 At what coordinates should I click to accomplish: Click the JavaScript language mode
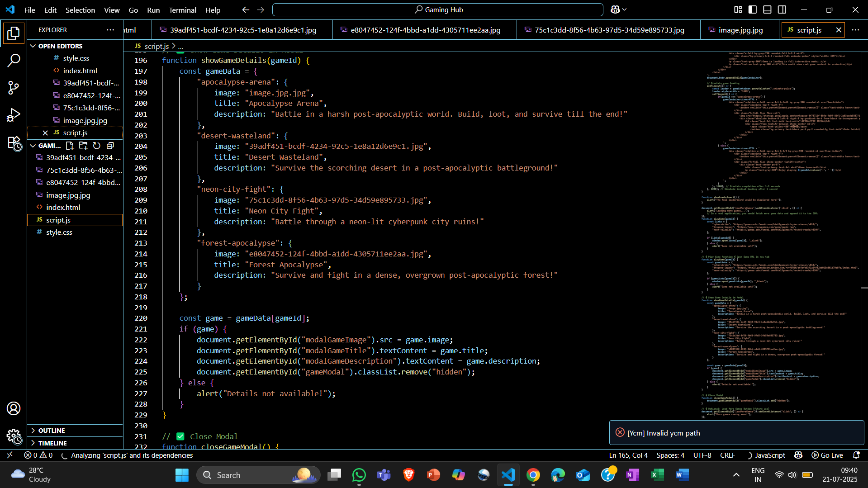click(770, 455)
